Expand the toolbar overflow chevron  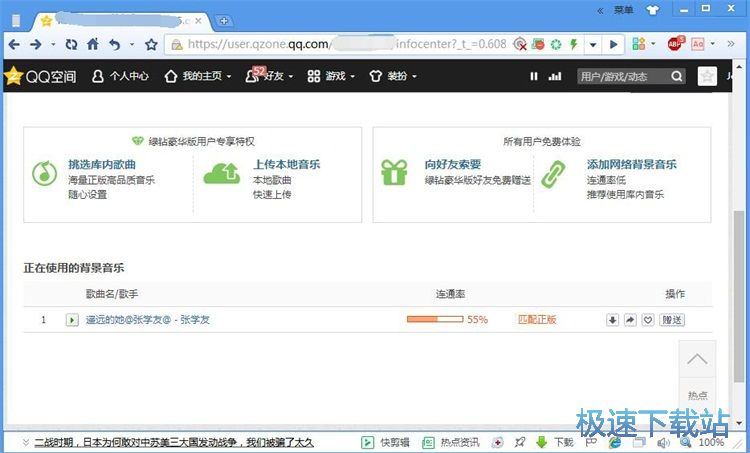[x=730, y=44]
